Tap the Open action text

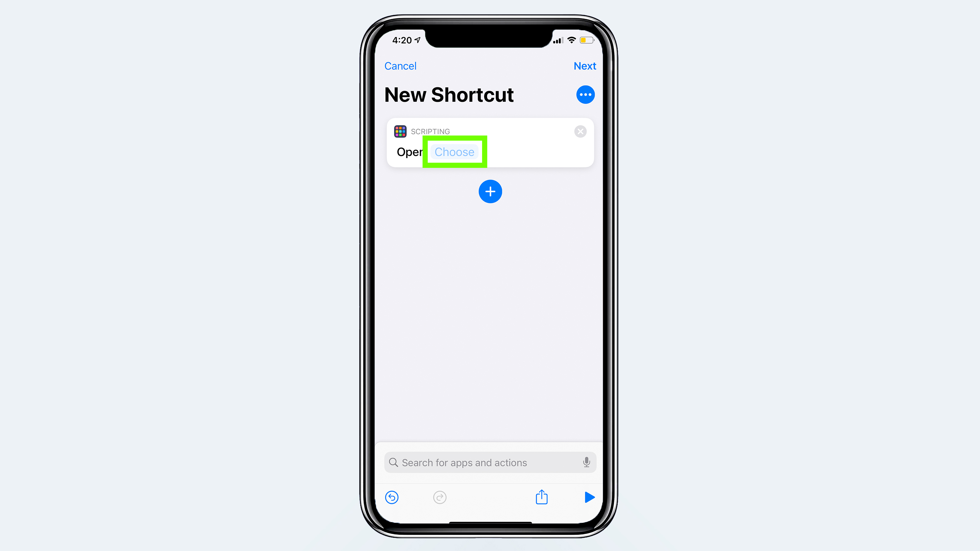coord(410,151)
